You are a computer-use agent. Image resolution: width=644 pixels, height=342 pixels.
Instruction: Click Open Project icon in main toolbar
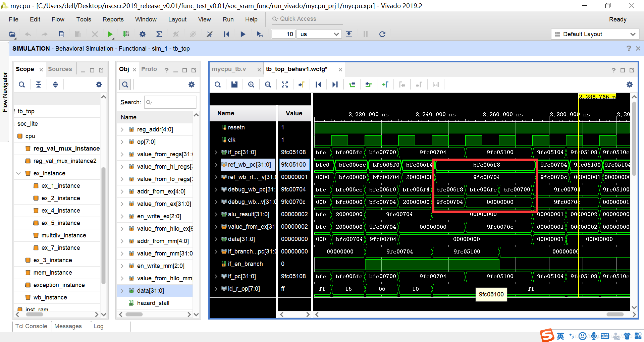pyautogui.click(x=12, y=34)
